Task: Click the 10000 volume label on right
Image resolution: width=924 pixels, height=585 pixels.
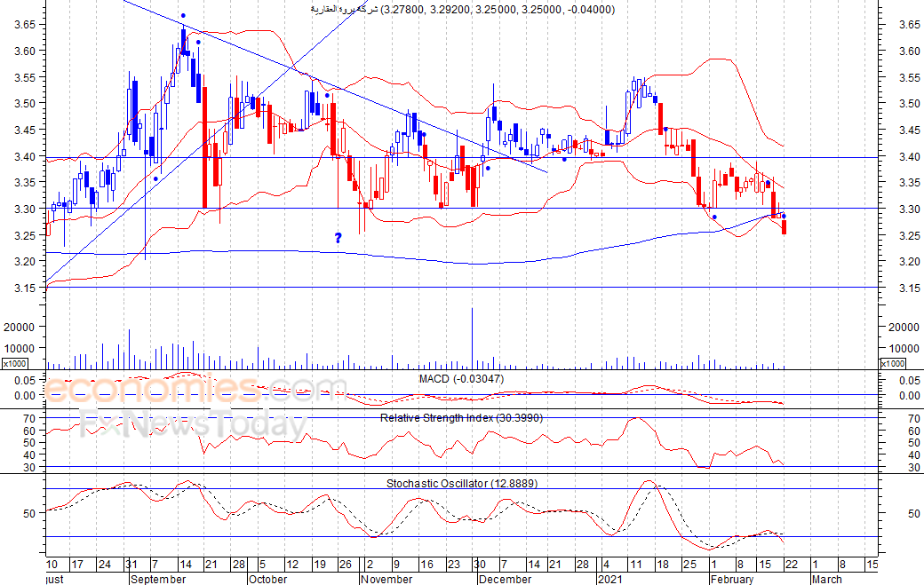Action: [x=904, y=348]
